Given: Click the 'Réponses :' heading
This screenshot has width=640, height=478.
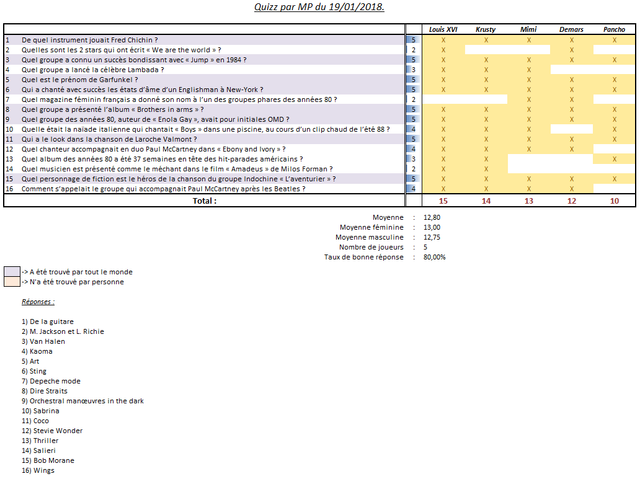Looking at the screenshot, I should point(38,302).
